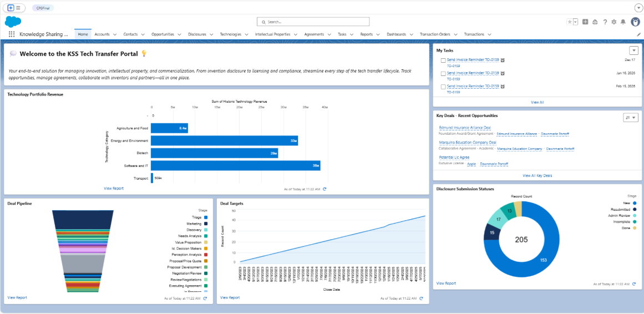Switch to the Reports tab
This screenshot has width=644, height=314.
point(366,34)
